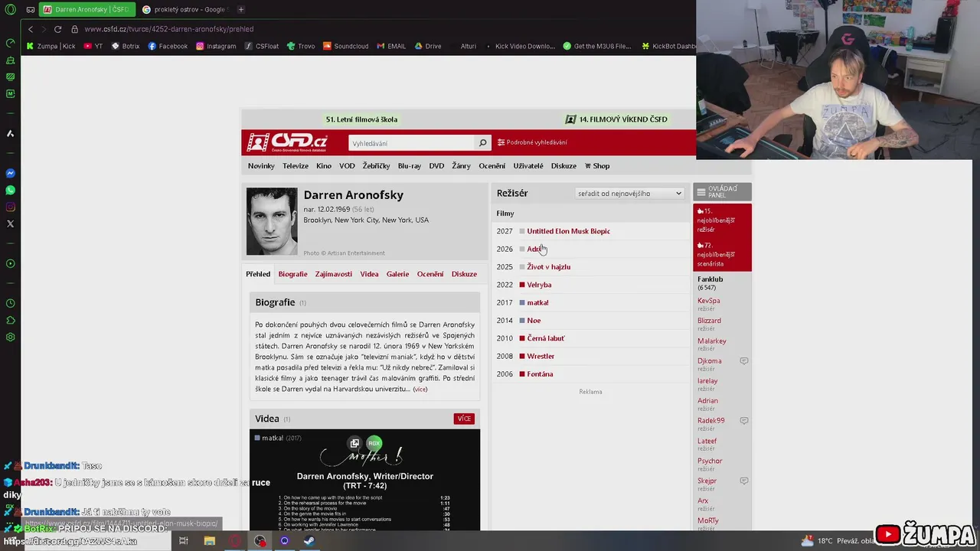Open fan profile 'KevSpa'

tap(708, 301)
